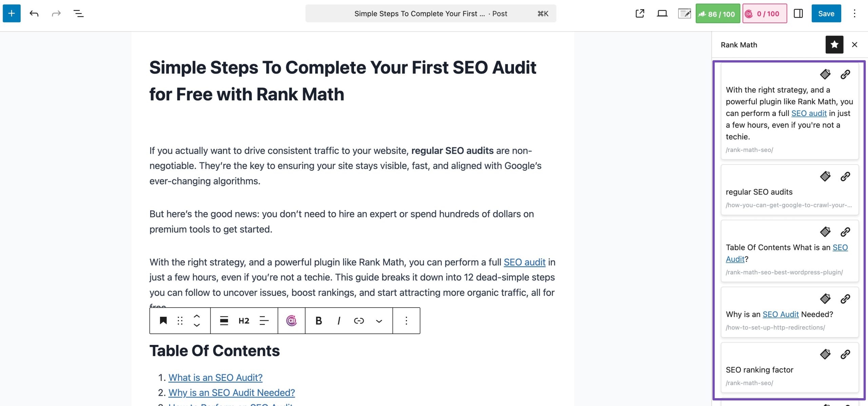The width and height of the screenshot is (868, 406).
Task: Open the heading level H2 dropdown
Action: [x=243, y=321]
